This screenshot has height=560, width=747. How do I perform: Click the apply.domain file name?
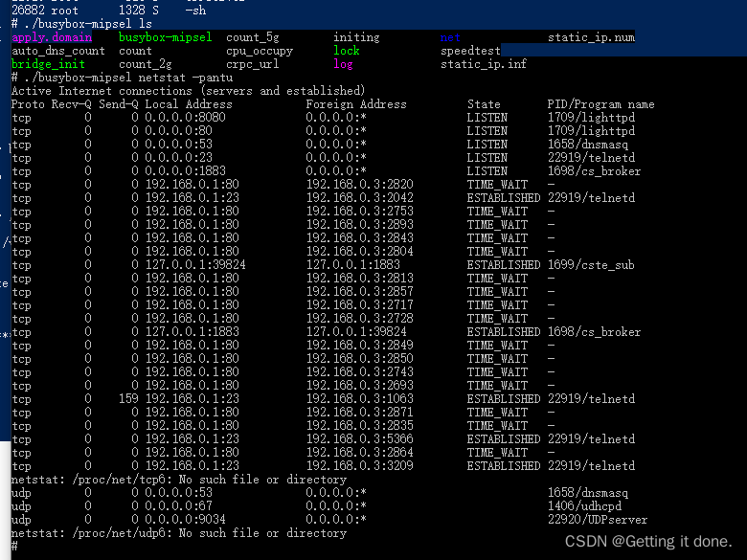coord(52,37)
